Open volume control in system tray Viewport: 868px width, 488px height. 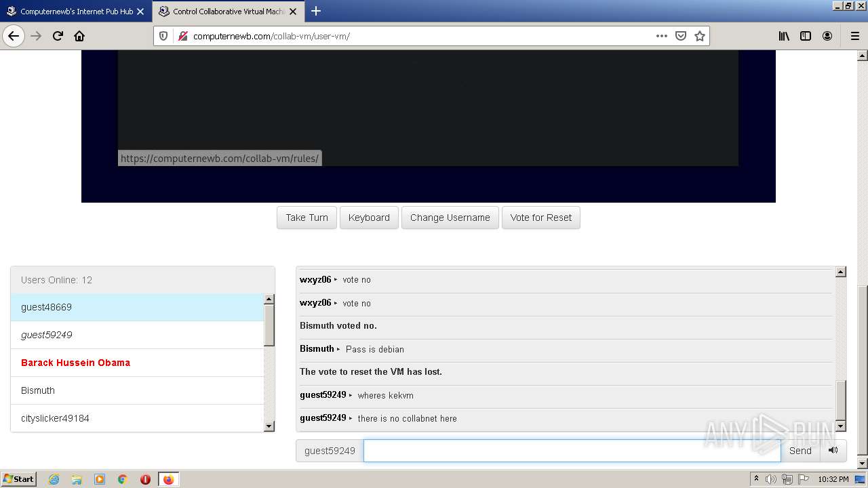tap(771, 479)
